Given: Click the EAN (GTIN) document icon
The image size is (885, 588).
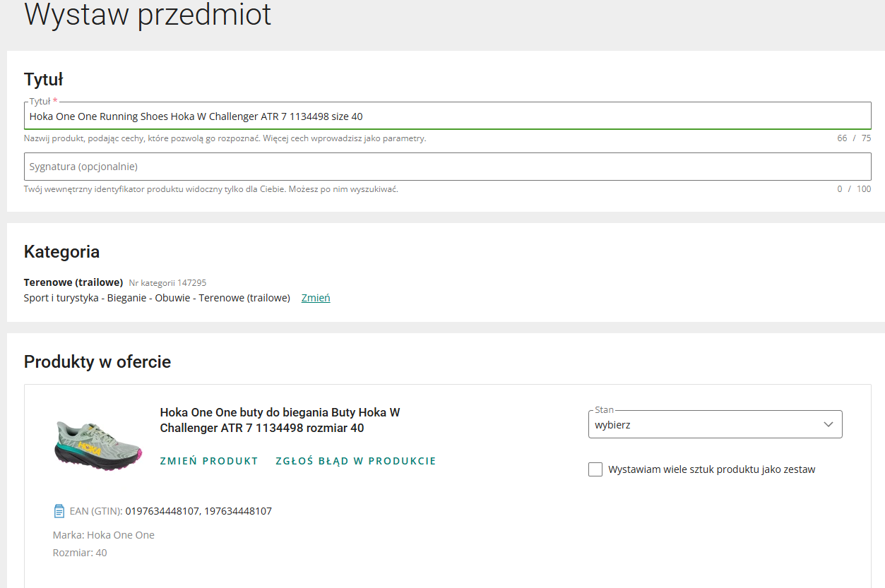Looking at the screenshot, I should (59, 511).
